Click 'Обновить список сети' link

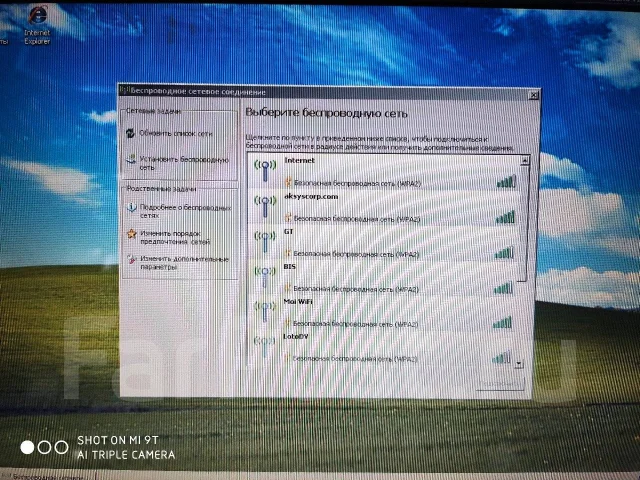coord(176,133)
